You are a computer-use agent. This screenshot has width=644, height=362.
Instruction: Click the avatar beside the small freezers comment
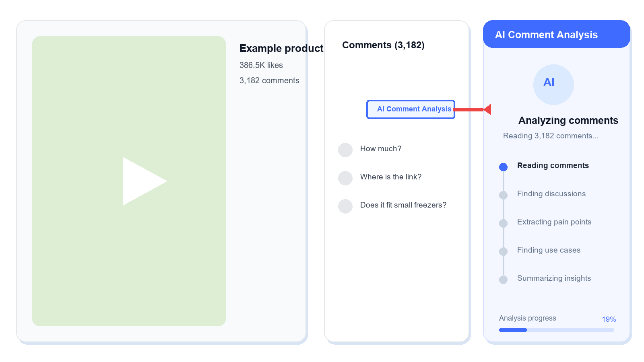(x=345, y=206)
